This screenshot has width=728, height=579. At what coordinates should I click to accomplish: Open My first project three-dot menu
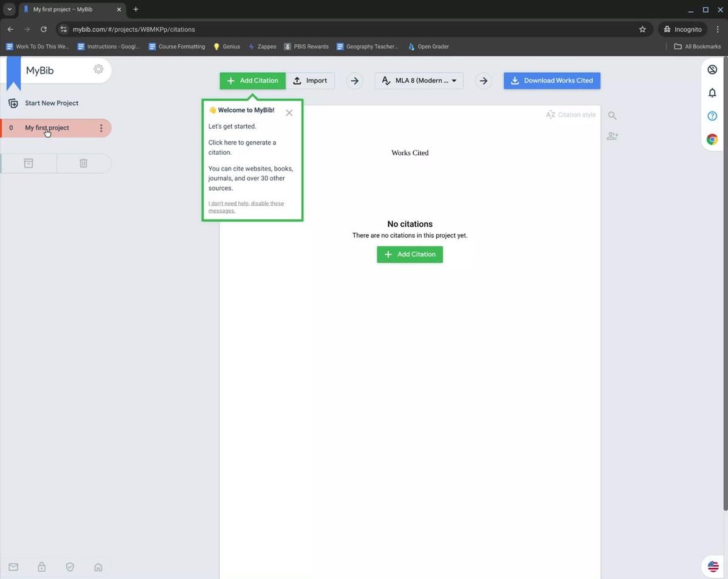(101, 128)
